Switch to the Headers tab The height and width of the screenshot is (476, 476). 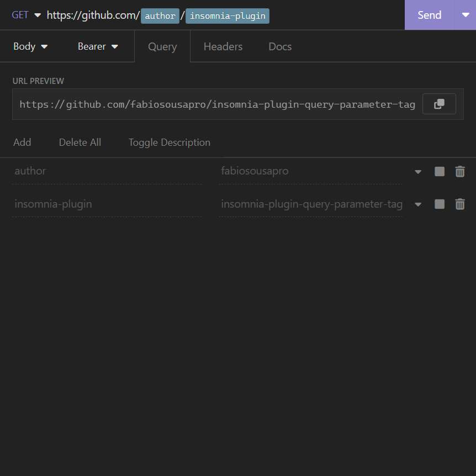click(x=223, y=46)
